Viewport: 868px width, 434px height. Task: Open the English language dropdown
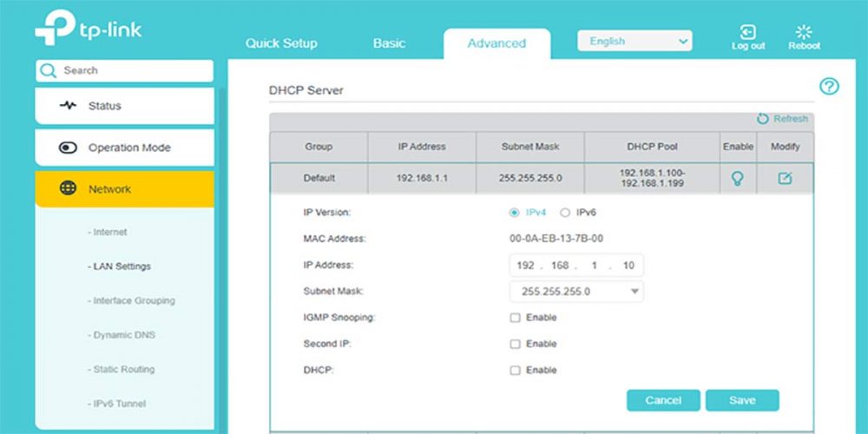[x=635, y=41]
